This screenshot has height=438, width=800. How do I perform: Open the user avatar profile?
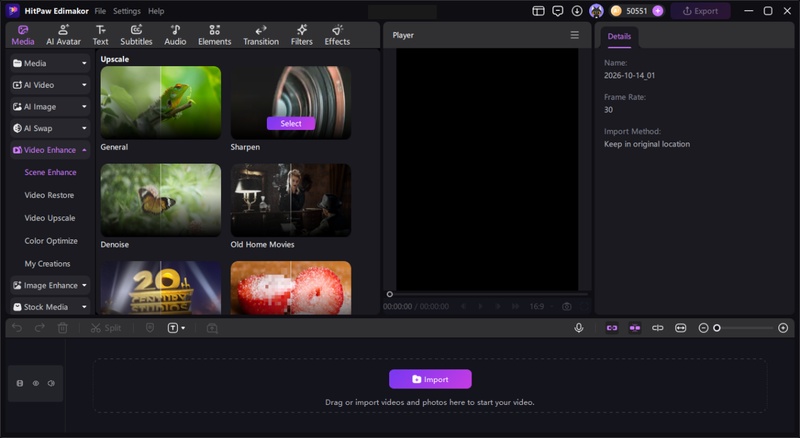click(x=596, y=11)
